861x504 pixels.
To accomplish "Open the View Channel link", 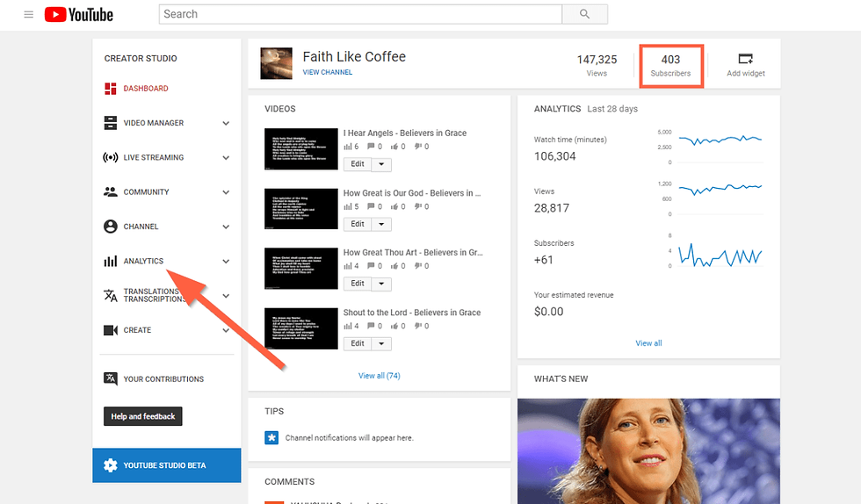I will click(x=327, y=73).
